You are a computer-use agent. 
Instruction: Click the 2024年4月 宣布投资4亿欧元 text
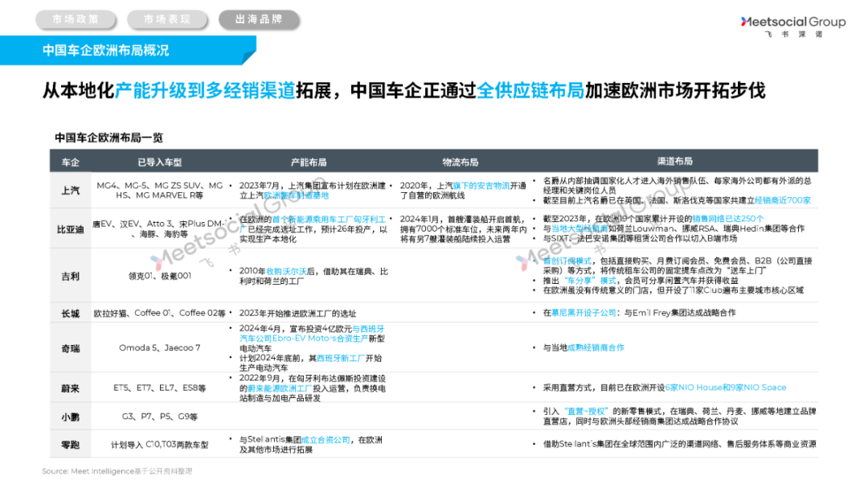point(312,339)
